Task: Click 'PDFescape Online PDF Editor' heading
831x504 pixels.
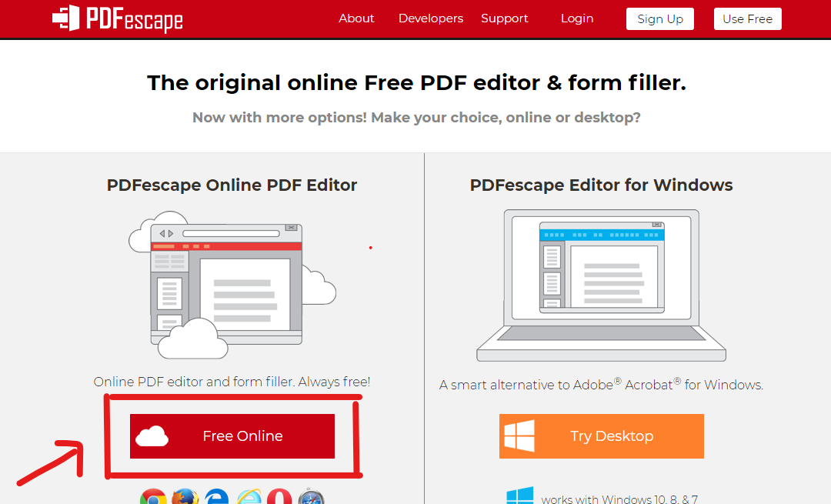Action: pyautogui.click(x=232, y=185)
